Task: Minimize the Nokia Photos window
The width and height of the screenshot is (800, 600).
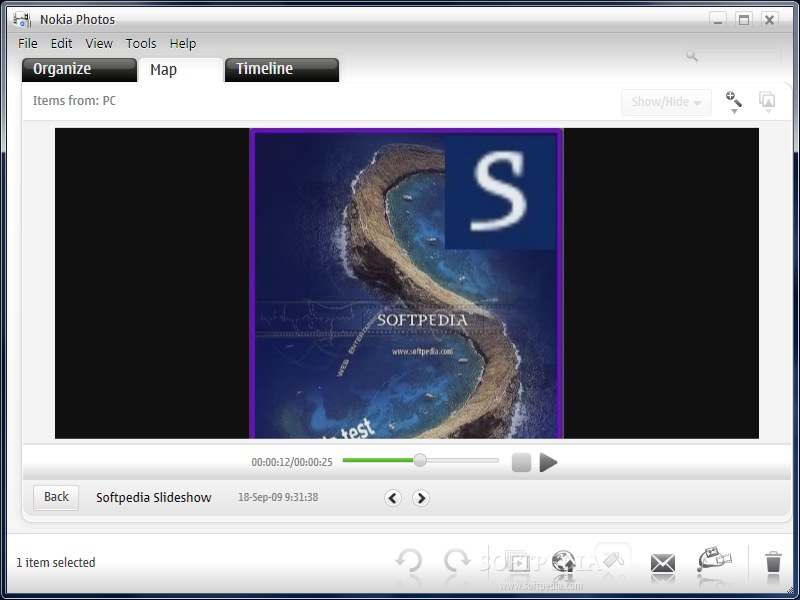Action: [x=718, y=20]
